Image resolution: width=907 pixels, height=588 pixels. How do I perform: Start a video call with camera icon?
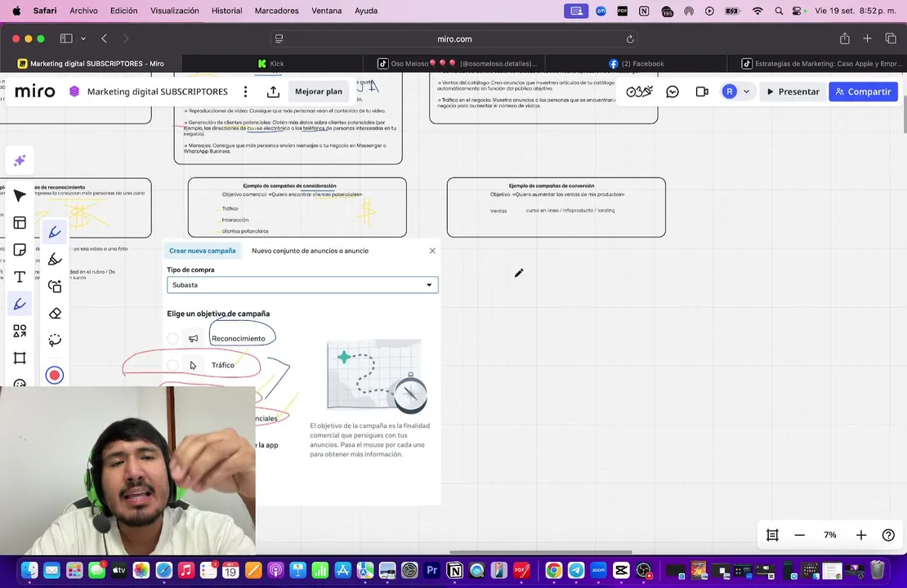coord(702,91)
